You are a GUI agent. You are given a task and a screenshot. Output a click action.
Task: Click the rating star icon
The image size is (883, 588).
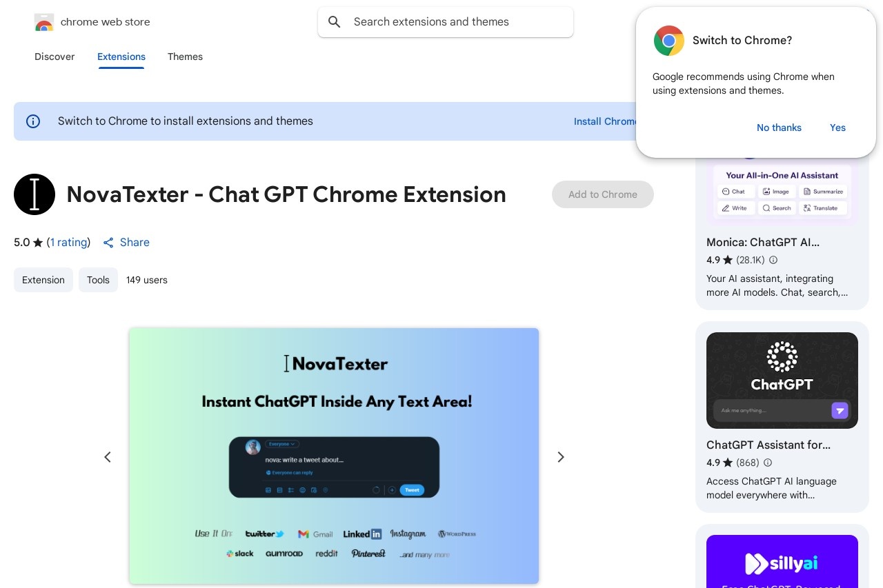[38, 243]
